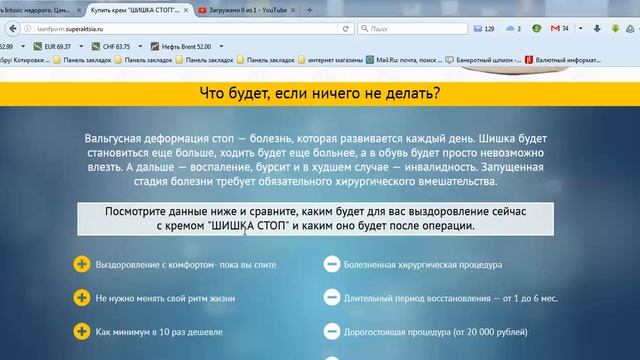This screenshot has width=640, height=360.
Task: Click the Mail.Ru bookmark icon
Action: click(370, 60)
